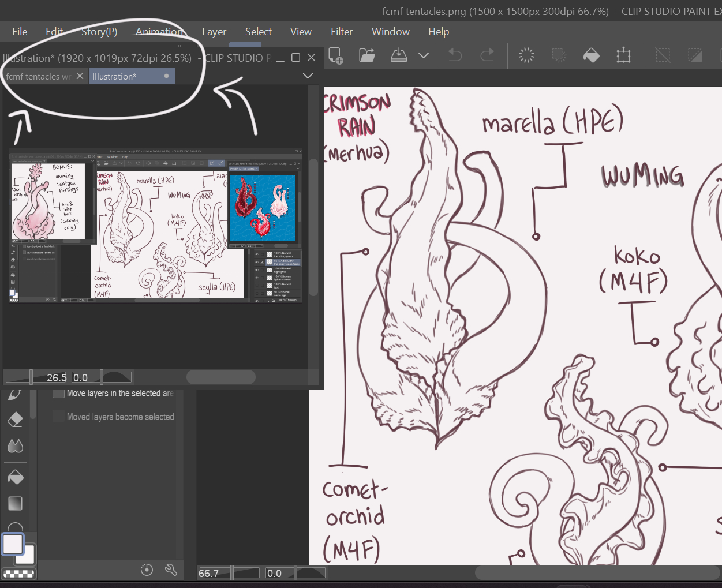Open the Filter menu
This screenshot has width=722, height=588.
tap(341, 32)
